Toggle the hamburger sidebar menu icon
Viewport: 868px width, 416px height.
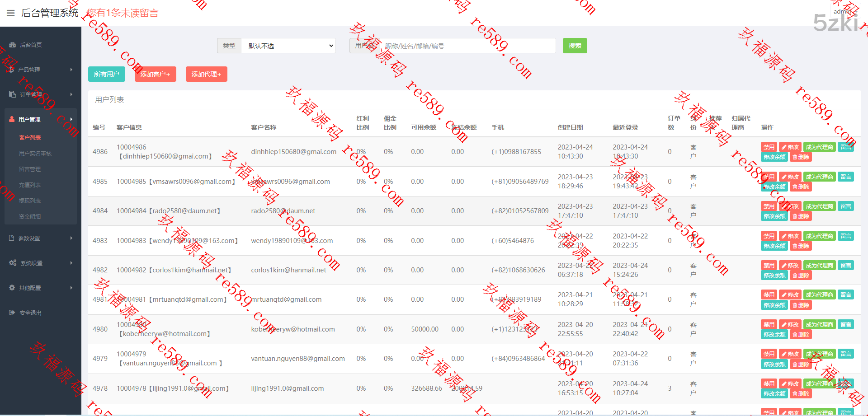(x=11, y=13)
